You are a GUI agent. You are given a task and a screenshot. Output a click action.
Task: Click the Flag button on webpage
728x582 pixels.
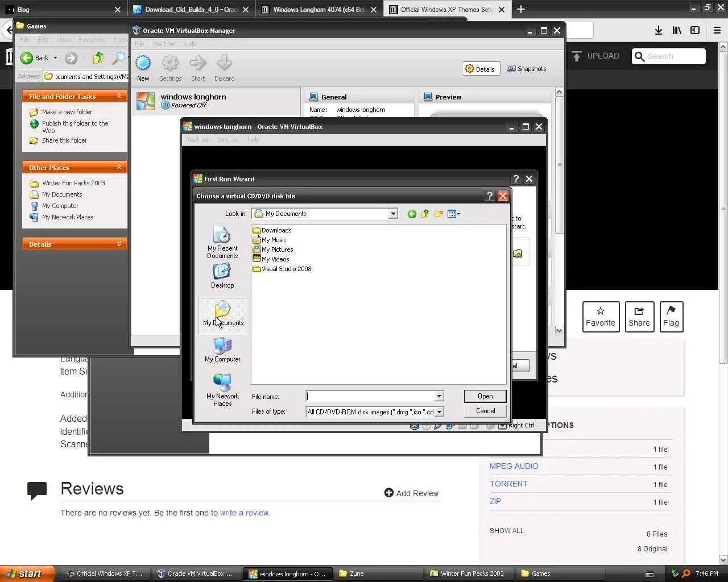pyautogui.click(x=671, y=317)
